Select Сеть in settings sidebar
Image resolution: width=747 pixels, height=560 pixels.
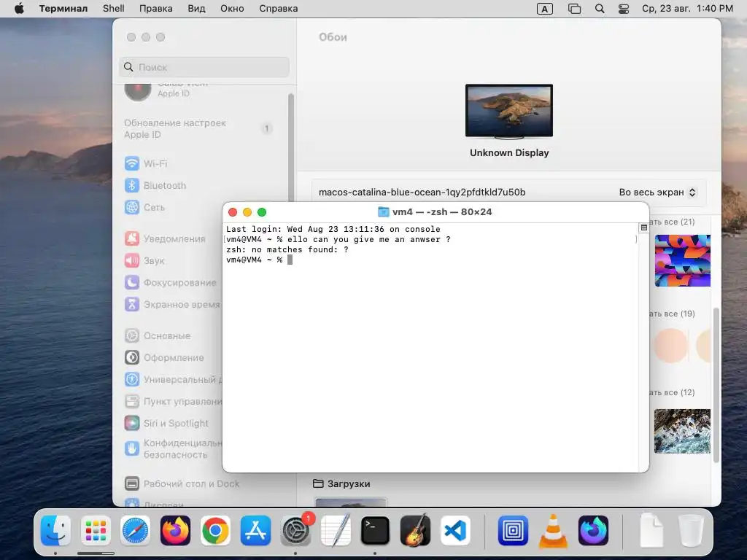(x=145, y=207)
